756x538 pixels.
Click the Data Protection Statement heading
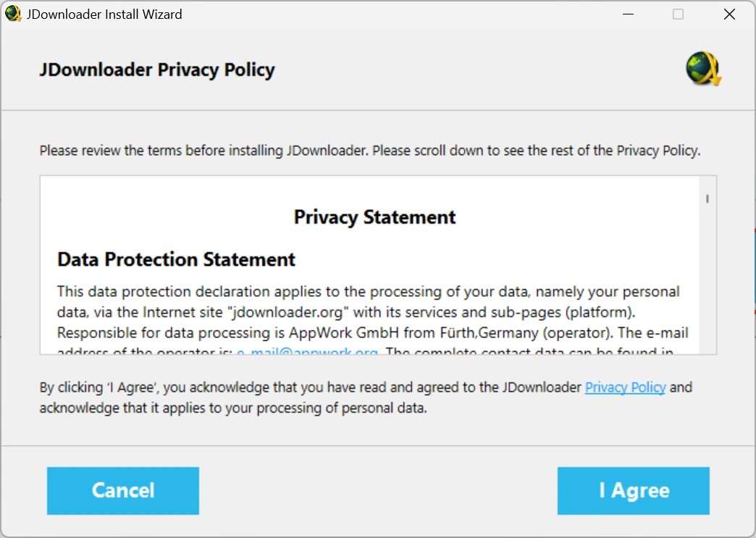point(176,259)
